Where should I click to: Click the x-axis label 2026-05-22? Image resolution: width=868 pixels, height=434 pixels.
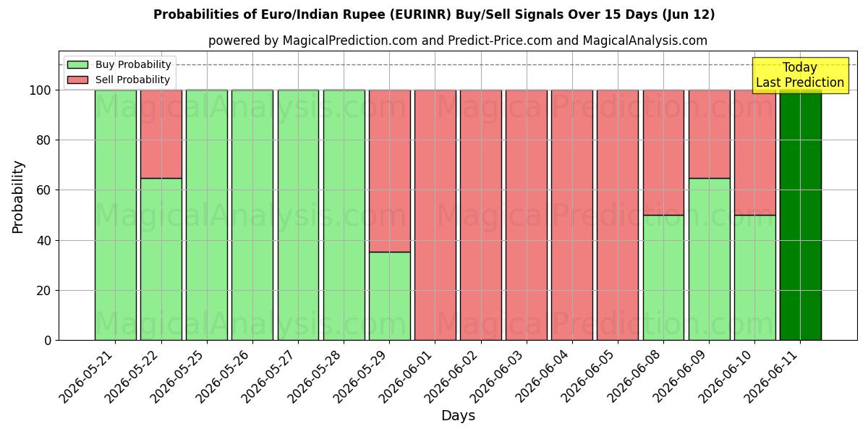(x=133, y=375)
